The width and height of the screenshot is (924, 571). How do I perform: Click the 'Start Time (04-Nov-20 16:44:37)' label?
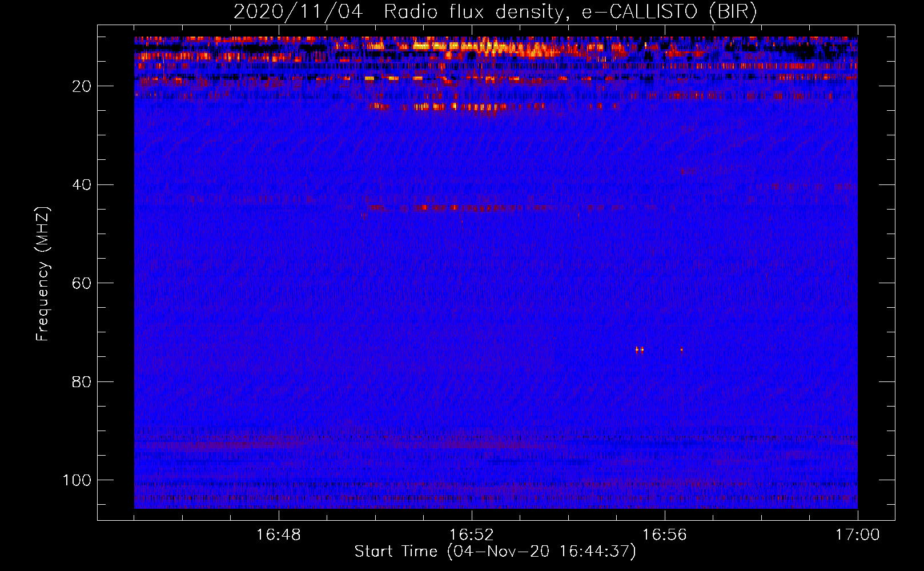pyautogui.click(x=495, y=552)
